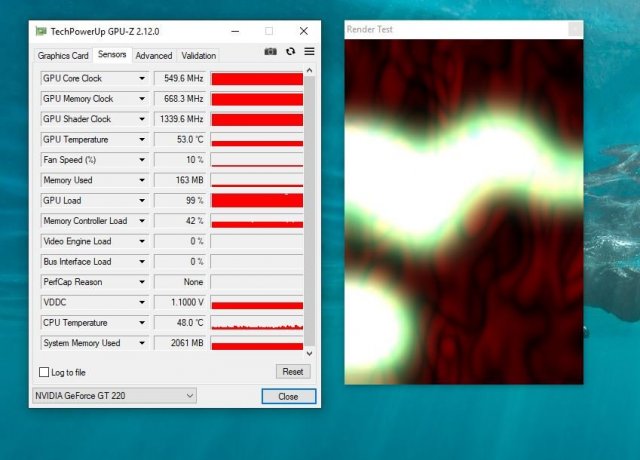
Task: Open the GPU Temperature sensor dropdown
Action: click(141, 139)
